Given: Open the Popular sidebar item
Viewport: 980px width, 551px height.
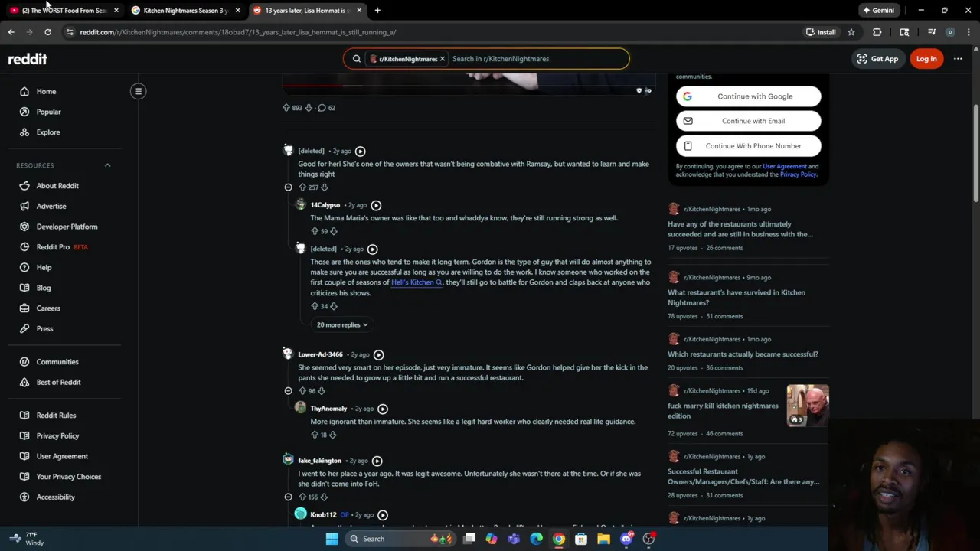Looking at the screenshot, I should [48, 112].
